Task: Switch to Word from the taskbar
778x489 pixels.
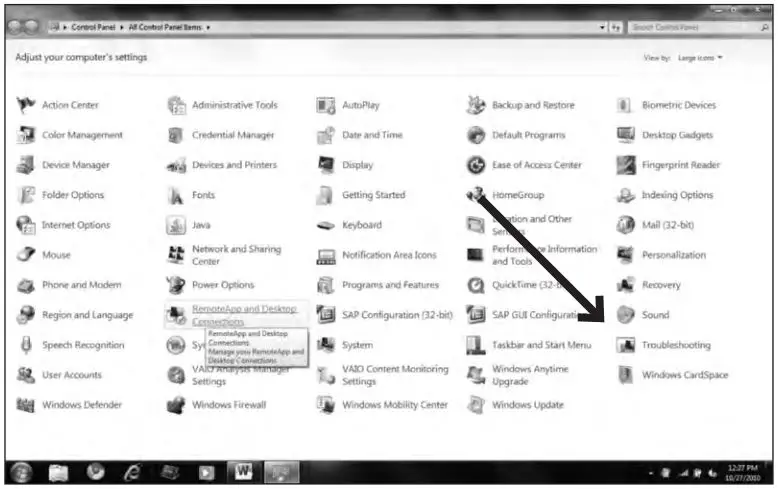Action: 243,472
